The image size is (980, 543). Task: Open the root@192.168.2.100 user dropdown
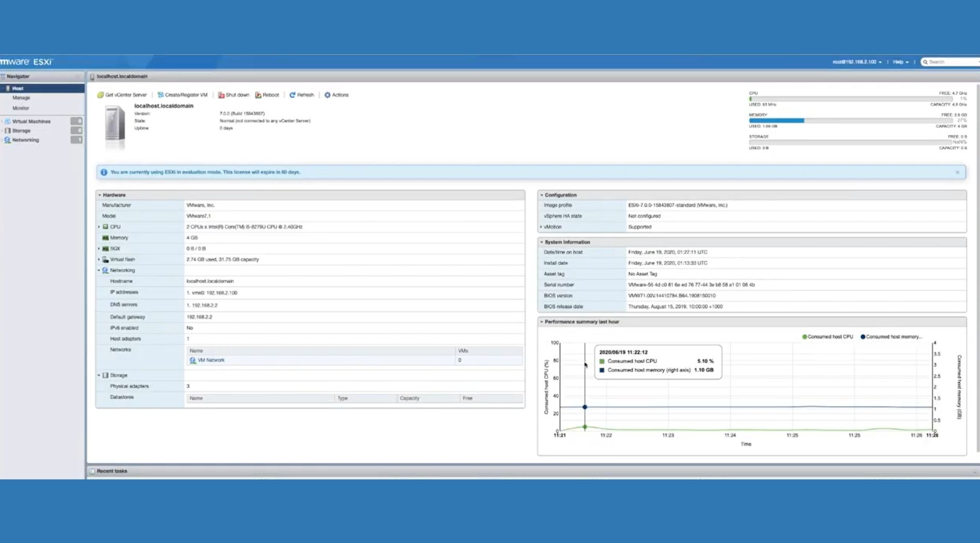pos(857,62)
